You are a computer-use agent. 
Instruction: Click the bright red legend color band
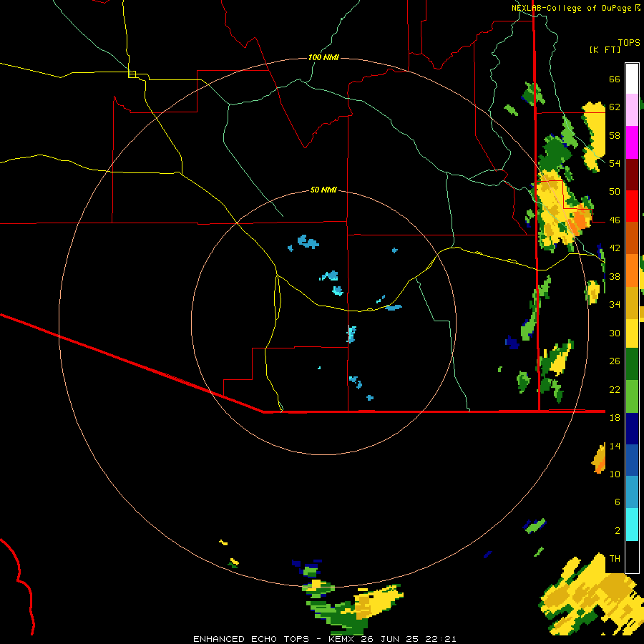point(632,206)
